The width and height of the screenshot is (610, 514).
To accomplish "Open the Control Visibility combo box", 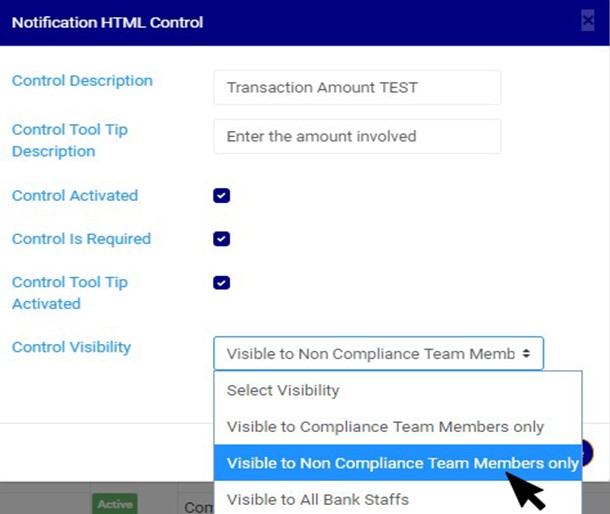I will coord(378,354).
